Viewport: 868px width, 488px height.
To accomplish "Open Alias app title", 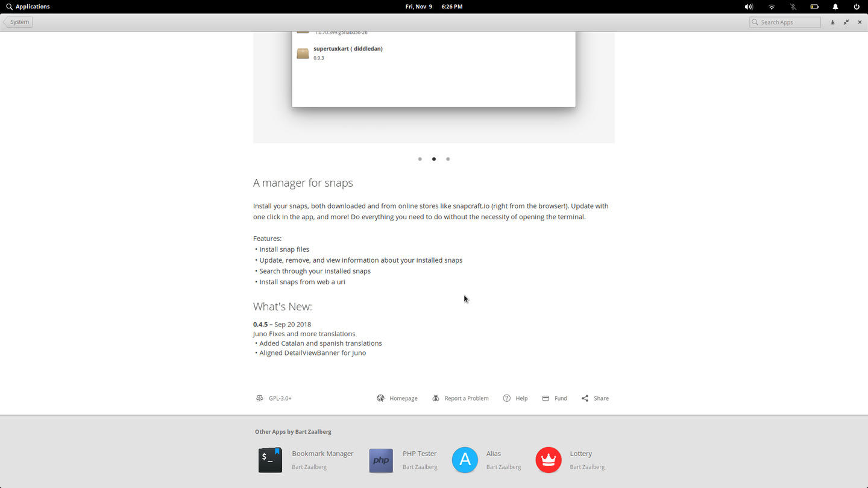I will click(494, 454).
